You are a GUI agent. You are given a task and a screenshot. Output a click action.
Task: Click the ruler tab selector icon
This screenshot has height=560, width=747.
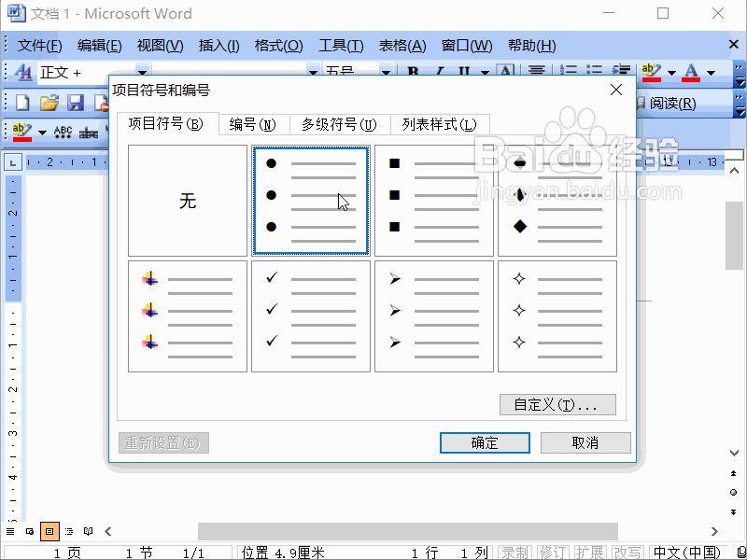[x=13, y=162]
